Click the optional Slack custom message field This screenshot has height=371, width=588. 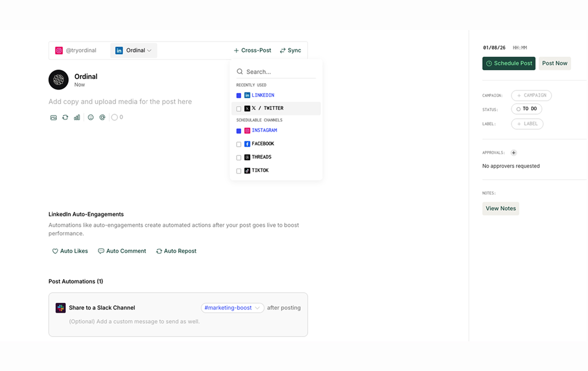pyautogui.click(x=134, y=321)
